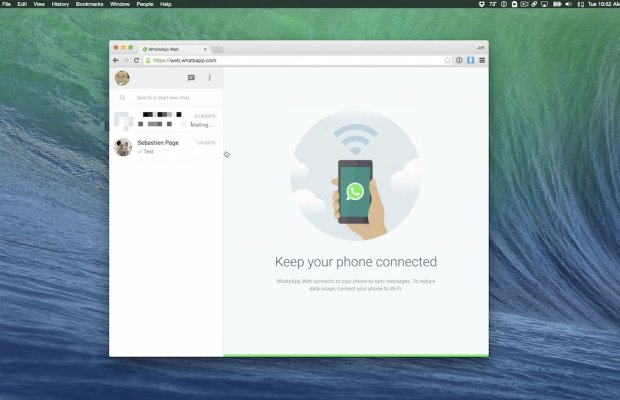Click the search magnifier icon
Screen dimensions: 620x400
point(123,98)
